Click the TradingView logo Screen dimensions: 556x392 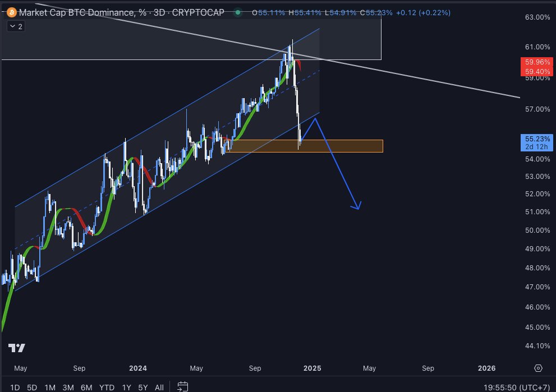pyautogui.click(x=17, y=348)
